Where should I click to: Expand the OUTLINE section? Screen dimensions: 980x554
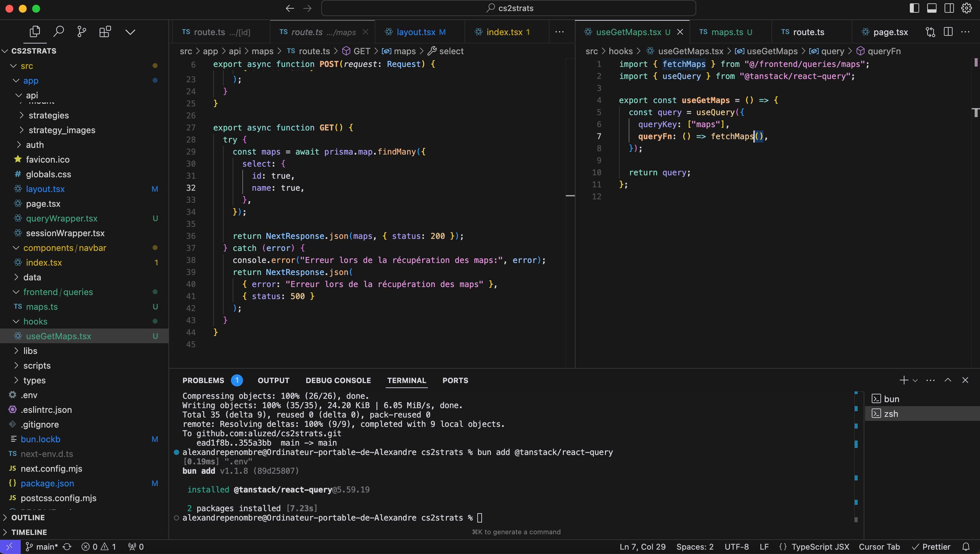28,518
